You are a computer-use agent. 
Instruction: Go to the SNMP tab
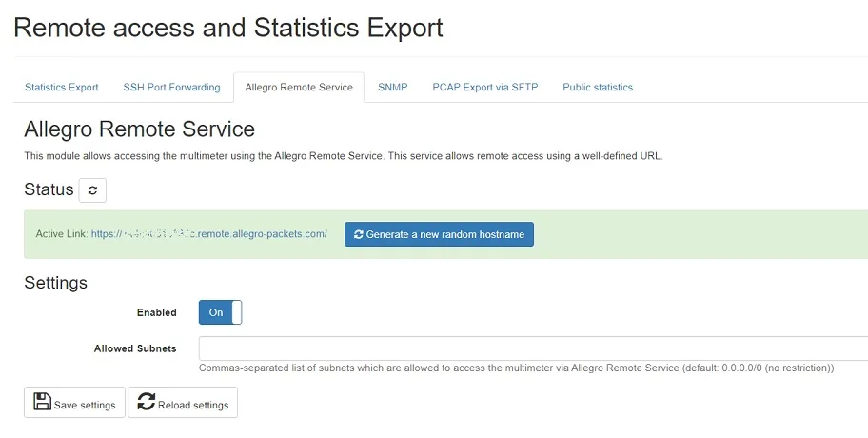tap(392, 87)
